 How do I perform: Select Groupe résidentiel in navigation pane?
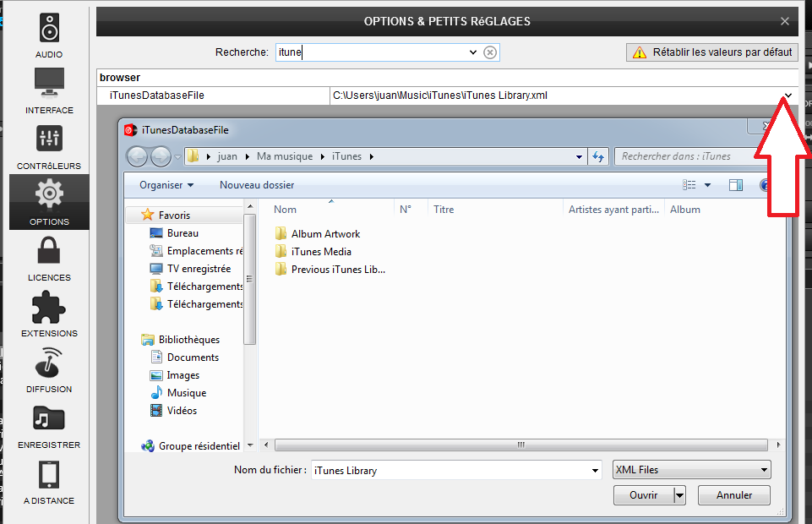click(191, 445)
